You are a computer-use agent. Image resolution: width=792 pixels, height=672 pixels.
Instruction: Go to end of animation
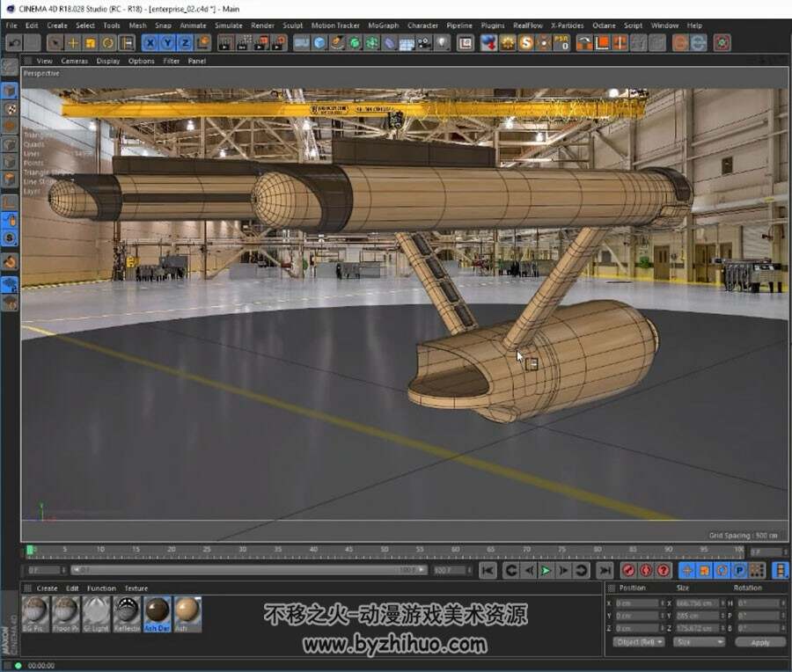pyautogui.click(x=605, y=571)
